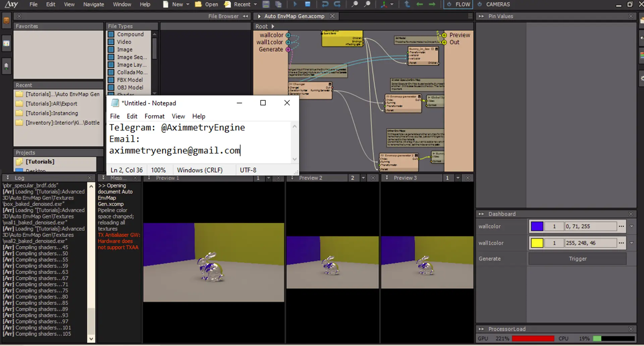This screenshot has width=644, height=346.
Task: Toggle the Compound file type checkbox
Action: (111, 34)
